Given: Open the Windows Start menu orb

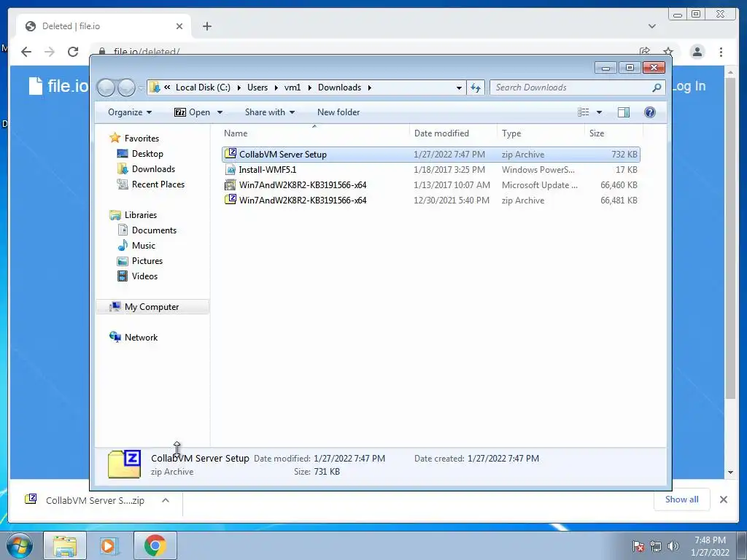Looking at the screenshot, I should tap(19, 545).
